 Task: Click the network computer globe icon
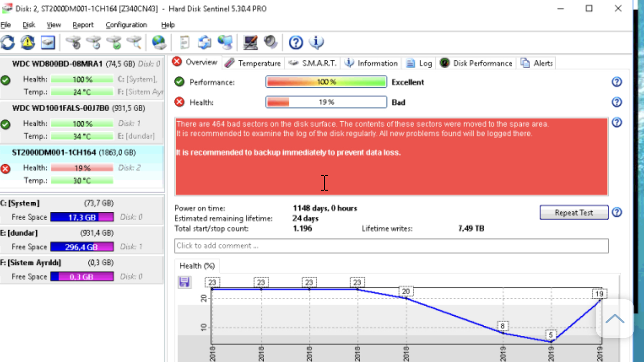pos(225,43)
